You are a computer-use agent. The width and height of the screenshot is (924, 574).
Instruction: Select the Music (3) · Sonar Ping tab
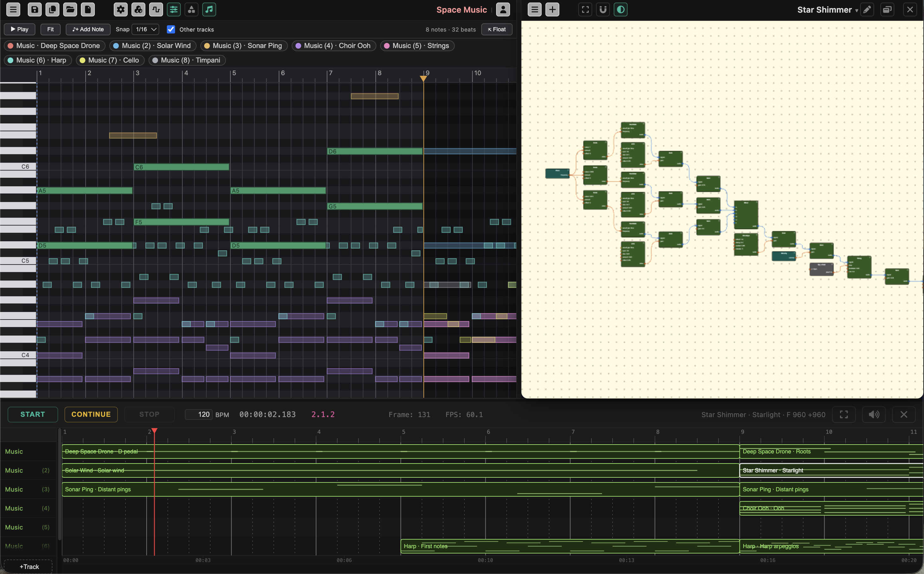[244, 45]
